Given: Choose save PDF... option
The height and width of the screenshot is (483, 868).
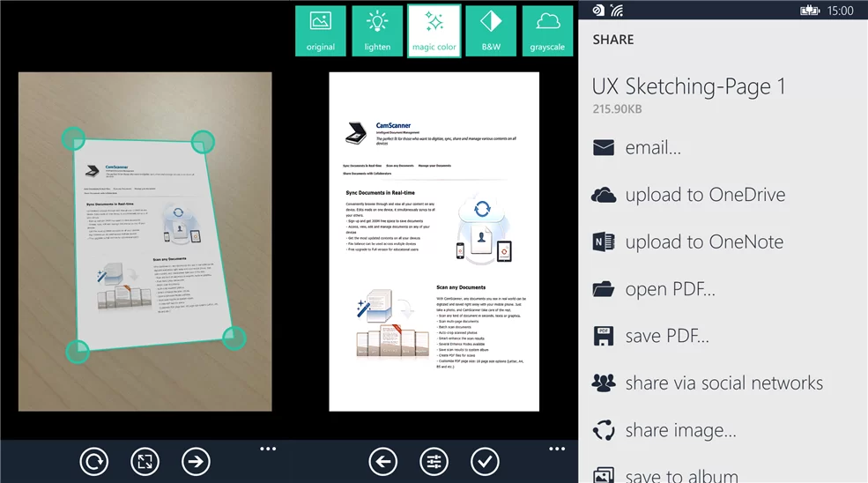Looking at the screenshot, I should pos(667,336).
